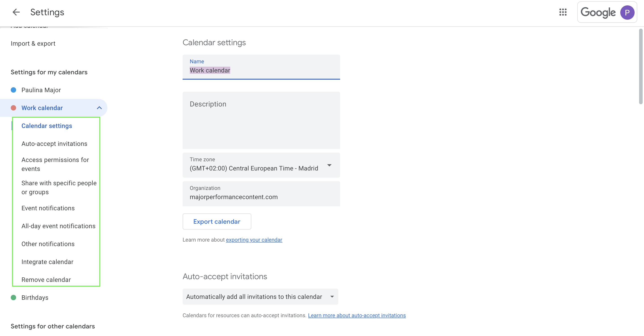Click the green dot beside Birthdays
644x336 pixels.
(13, 298)
